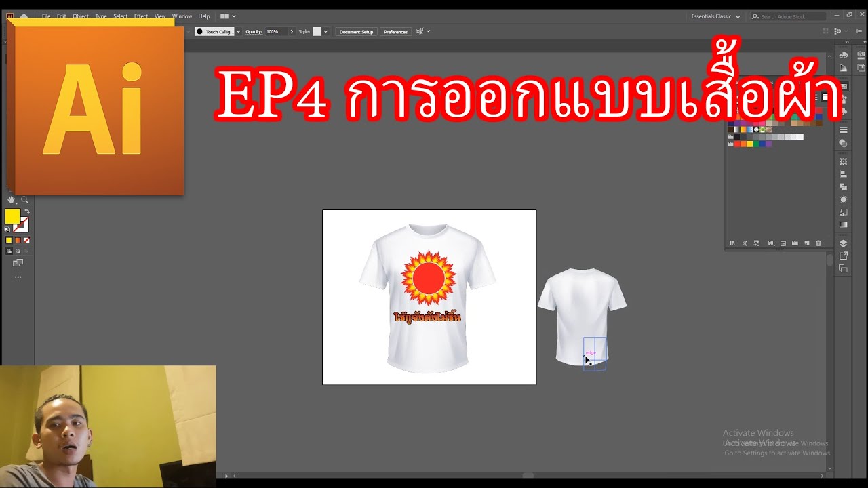This screenshot has width=868, height=488.
Task: Create New Color Group folder icon
Action: pos(795,243)
